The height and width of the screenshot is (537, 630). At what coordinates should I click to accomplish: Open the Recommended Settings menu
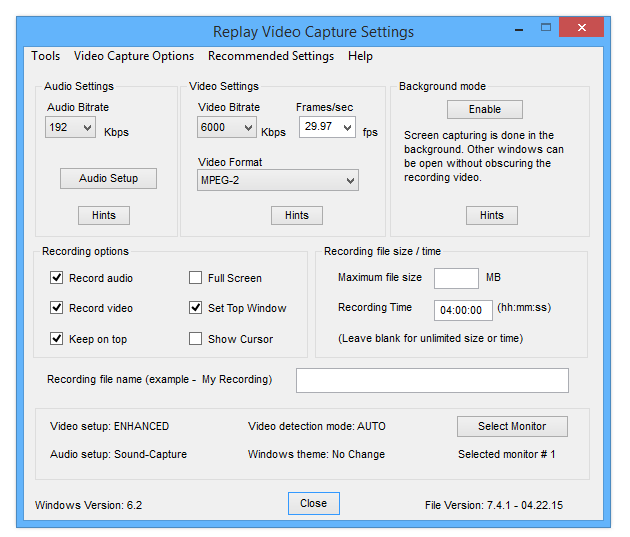click(270, 56)
